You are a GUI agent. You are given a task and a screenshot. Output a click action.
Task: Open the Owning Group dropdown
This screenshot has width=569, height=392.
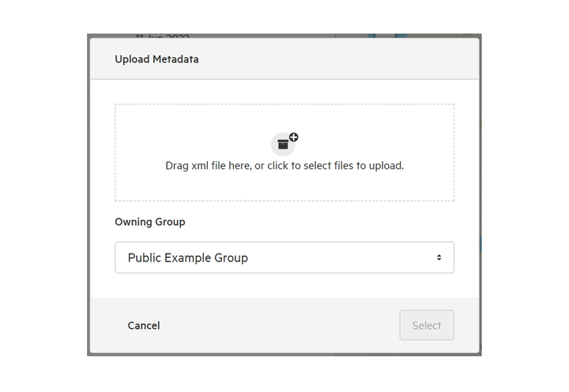(x=284, y=258)
